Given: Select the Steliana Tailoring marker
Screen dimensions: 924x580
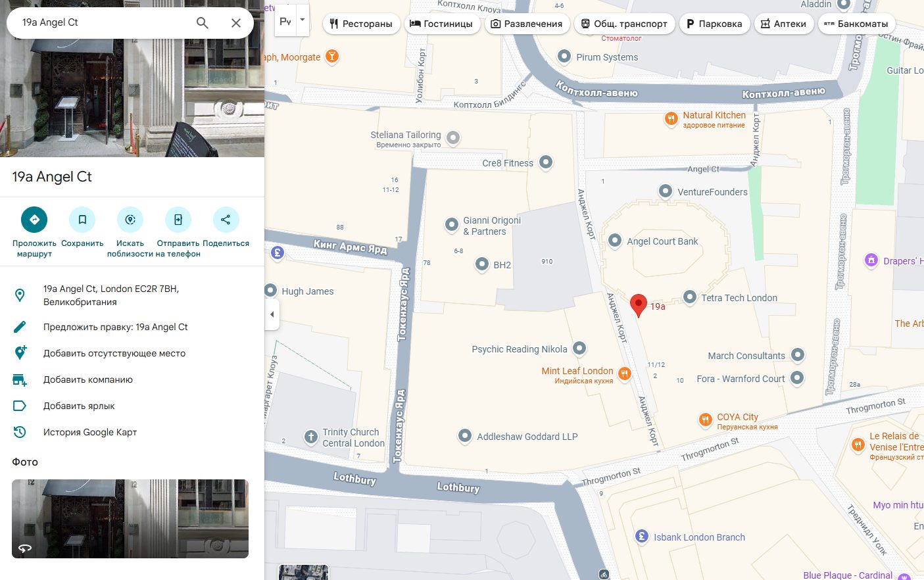Looking at the screenshot, I should (453, 138).
